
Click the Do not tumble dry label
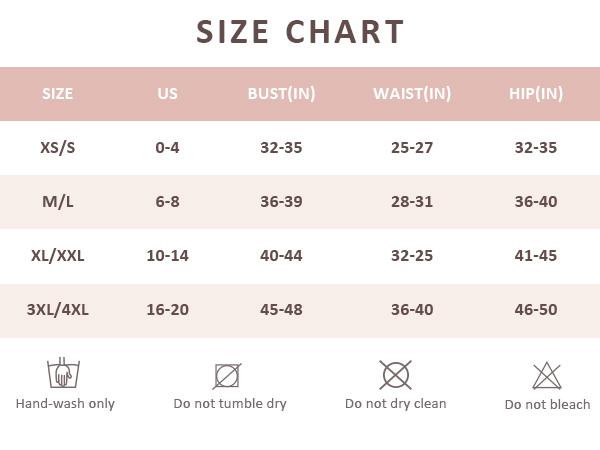coord(230,404)
